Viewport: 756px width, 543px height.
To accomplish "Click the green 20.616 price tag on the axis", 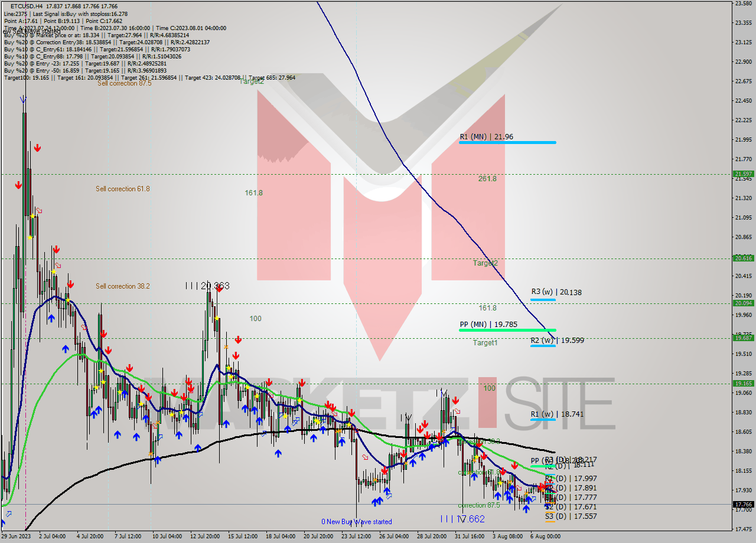I will (744, 258).
